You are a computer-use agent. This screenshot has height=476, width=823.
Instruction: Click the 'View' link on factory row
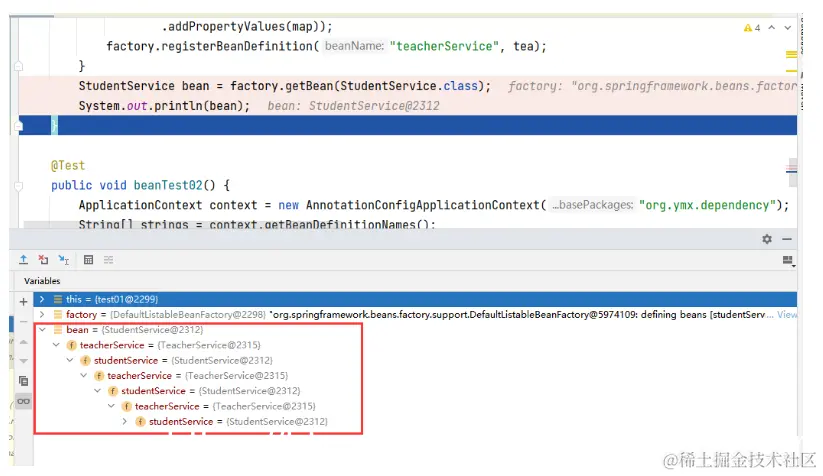pos(787,314)
